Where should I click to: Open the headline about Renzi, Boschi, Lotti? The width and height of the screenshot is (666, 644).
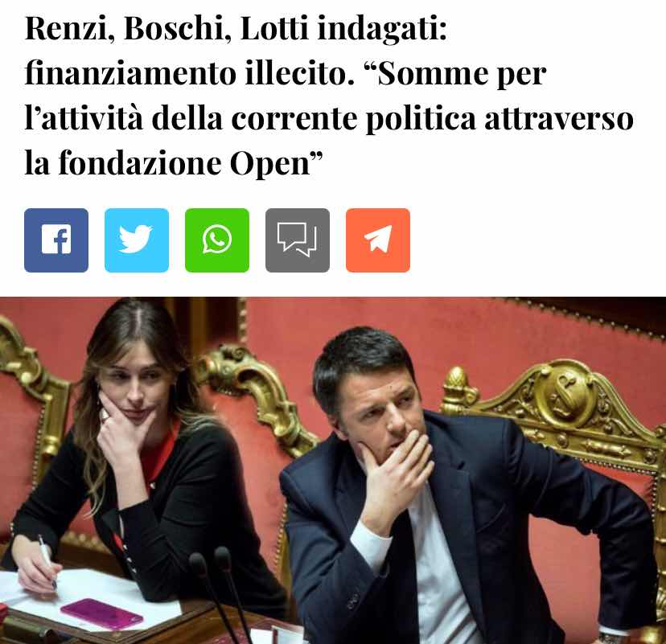pyautogui.click(x=329, y=96)
